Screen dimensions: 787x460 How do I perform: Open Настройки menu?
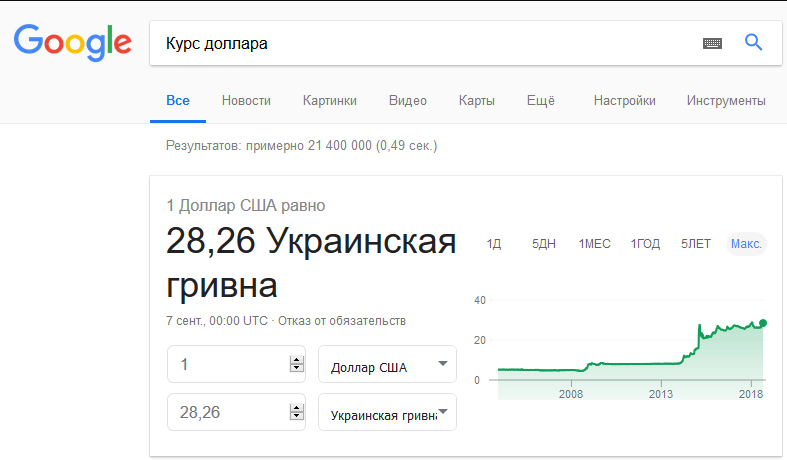pyautogui.click(x=624, y=100)
